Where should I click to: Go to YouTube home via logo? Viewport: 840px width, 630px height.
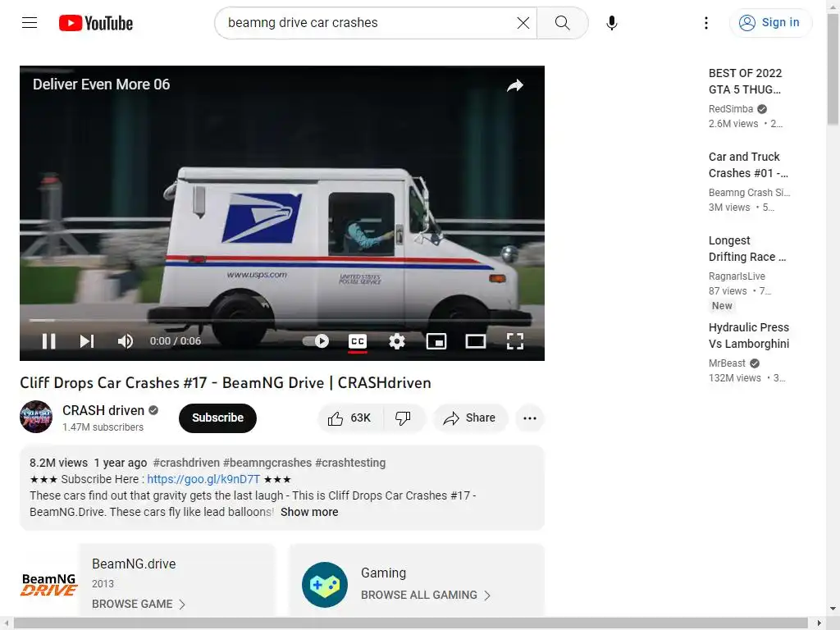pyautogui.click(x=96, y=23)
